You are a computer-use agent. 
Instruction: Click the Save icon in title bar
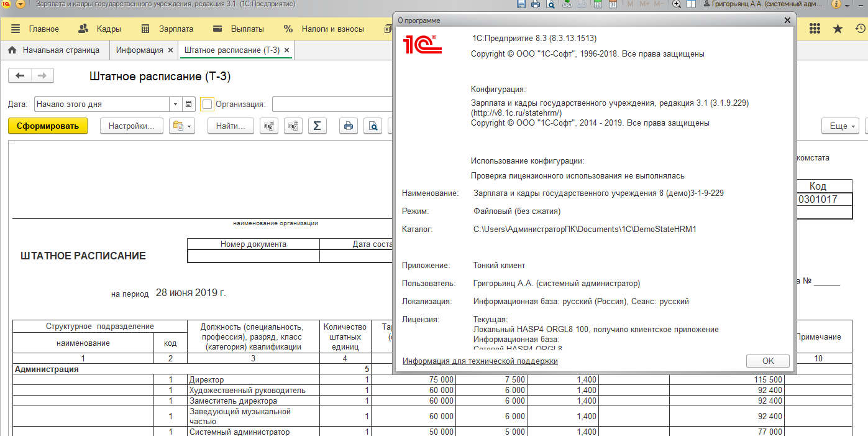[x=522, y=4]
